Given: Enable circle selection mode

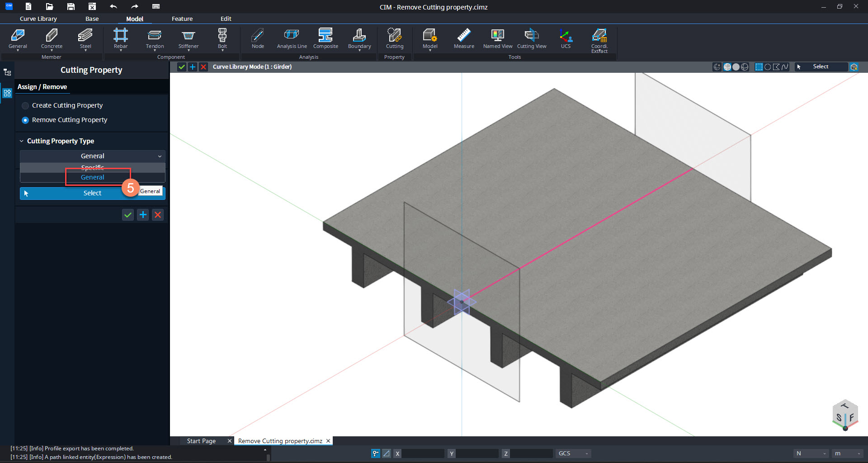Looking at the screenshot, I should [x=768, y=67].
